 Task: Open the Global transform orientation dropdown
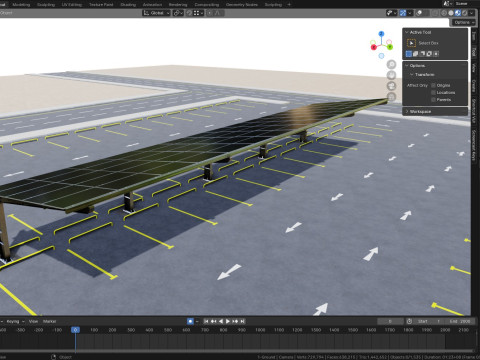[156, 13]
